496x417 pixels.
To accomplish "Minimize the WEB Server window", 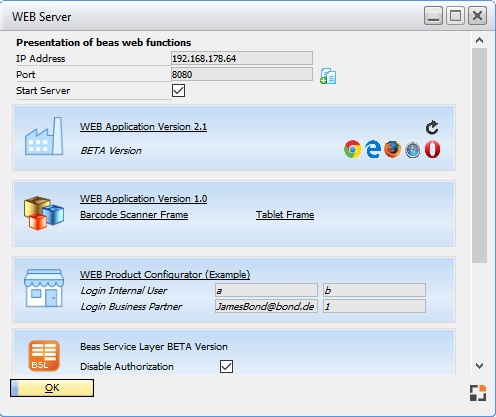I will point(433,16).
